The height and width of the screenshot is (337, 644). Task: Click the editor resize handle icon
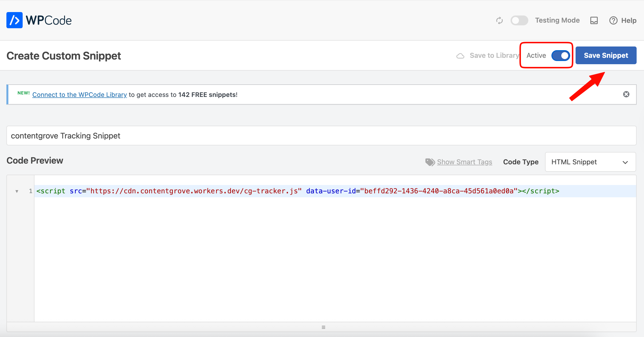(323, 327)
